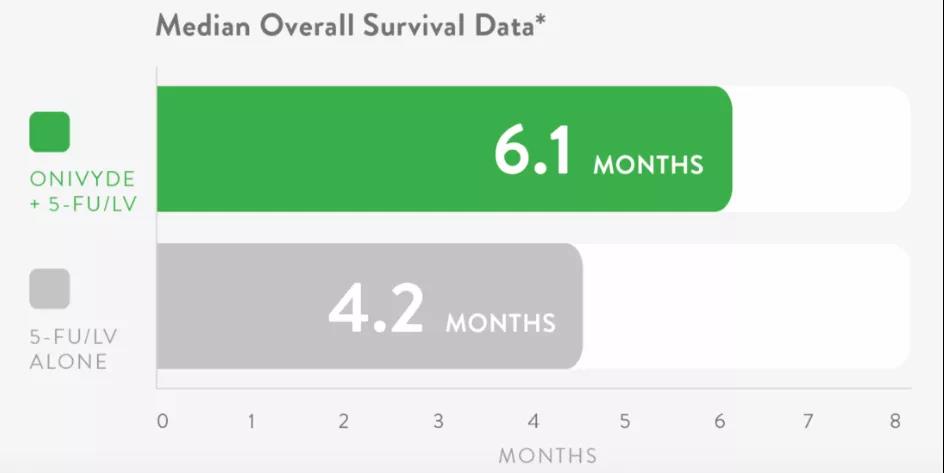
Task: Click the white remainder of the top bar
Action: click(822, 149)
